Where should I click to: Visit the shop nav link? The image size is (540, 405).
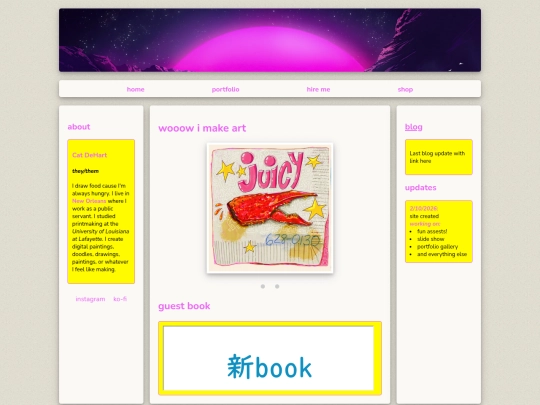[x=405, y=89]
